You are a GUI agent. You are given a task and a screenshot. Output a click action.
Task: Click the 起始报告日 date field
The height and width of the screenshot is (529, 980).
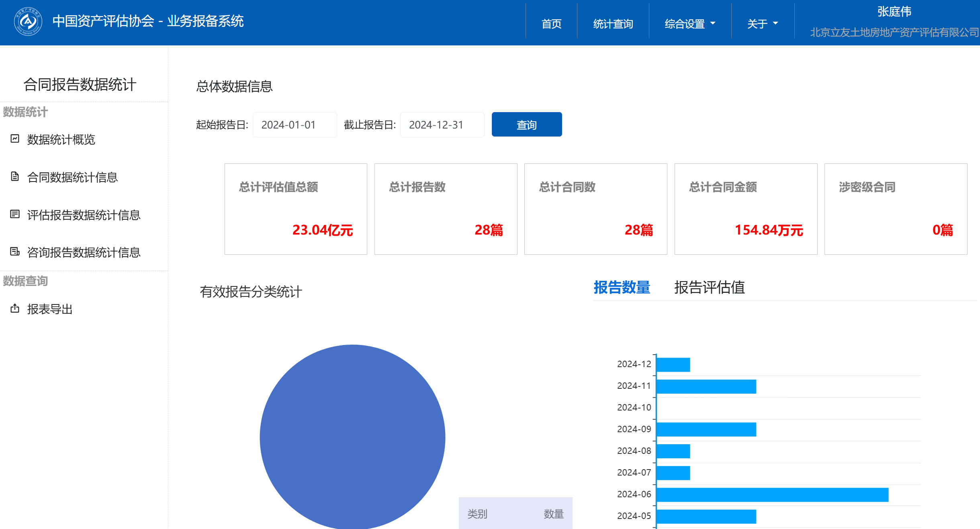point(295,125)
